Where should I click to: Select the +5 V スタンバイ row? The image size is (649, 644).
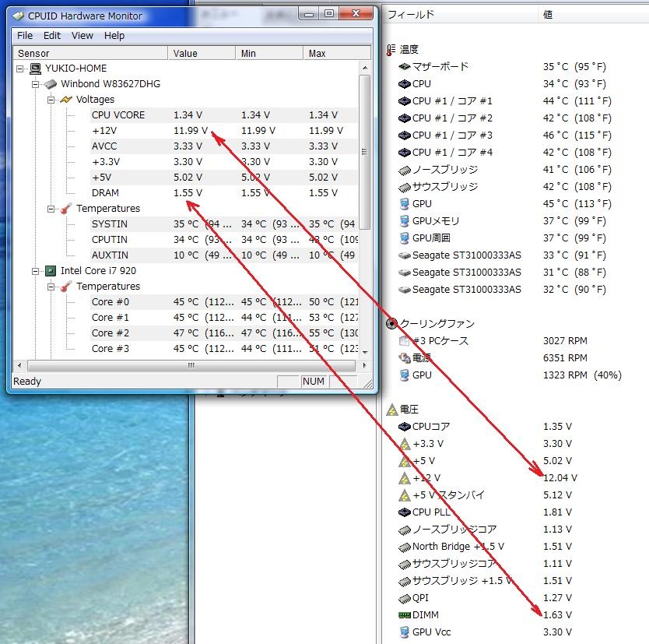[x=515, y=495]
